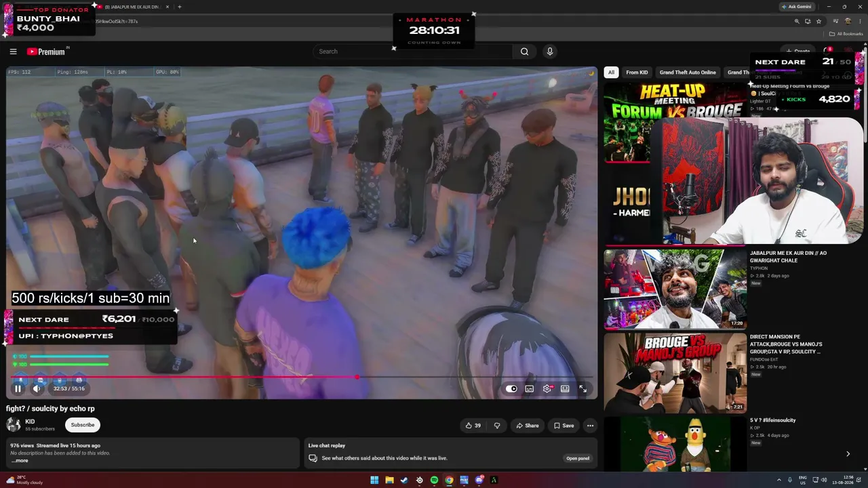Switch to theater mode in the player
This screenshot has height=488, width=868.
click(565, 388)
